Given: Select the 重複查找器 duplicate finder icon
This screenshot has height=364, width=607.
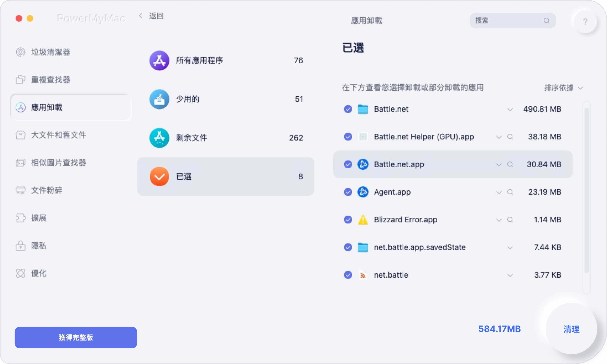Looking at the screenshot, I should coord(21,80).
